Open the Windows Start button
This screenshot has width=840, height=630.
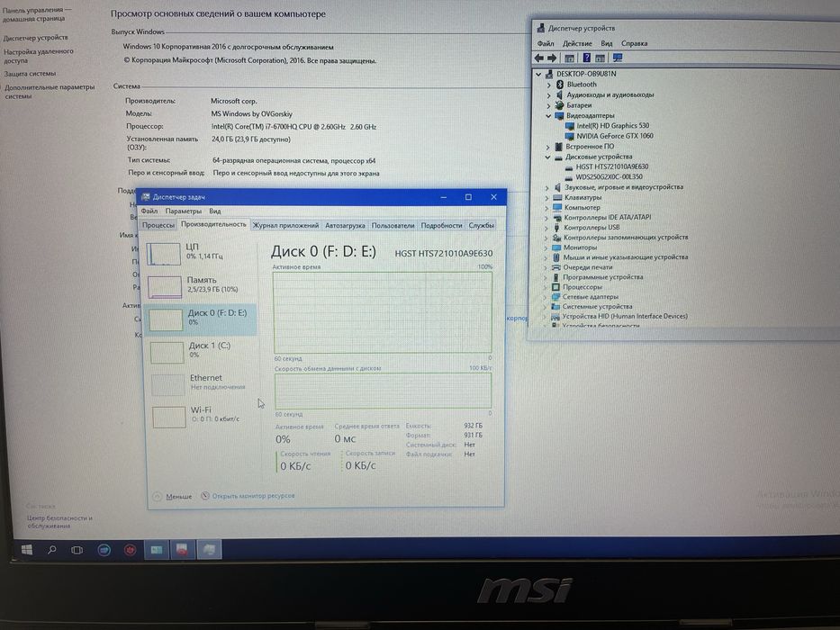[26, 550]
